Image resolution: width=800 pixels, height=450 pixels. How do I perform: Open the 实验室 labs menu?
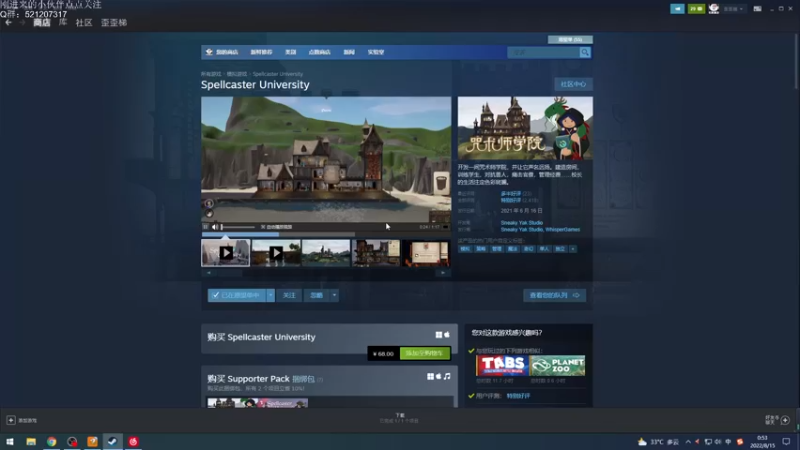[376, 52]
